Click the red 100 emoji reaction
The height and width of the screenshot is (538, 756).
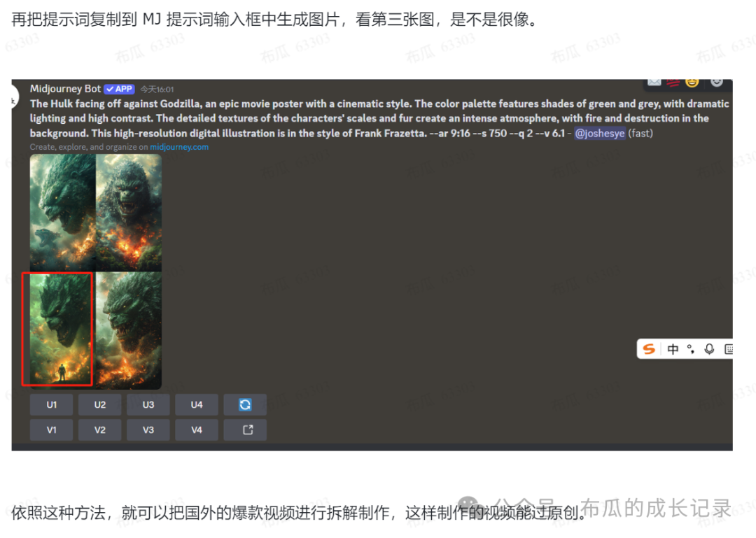[x=673, y=83]
